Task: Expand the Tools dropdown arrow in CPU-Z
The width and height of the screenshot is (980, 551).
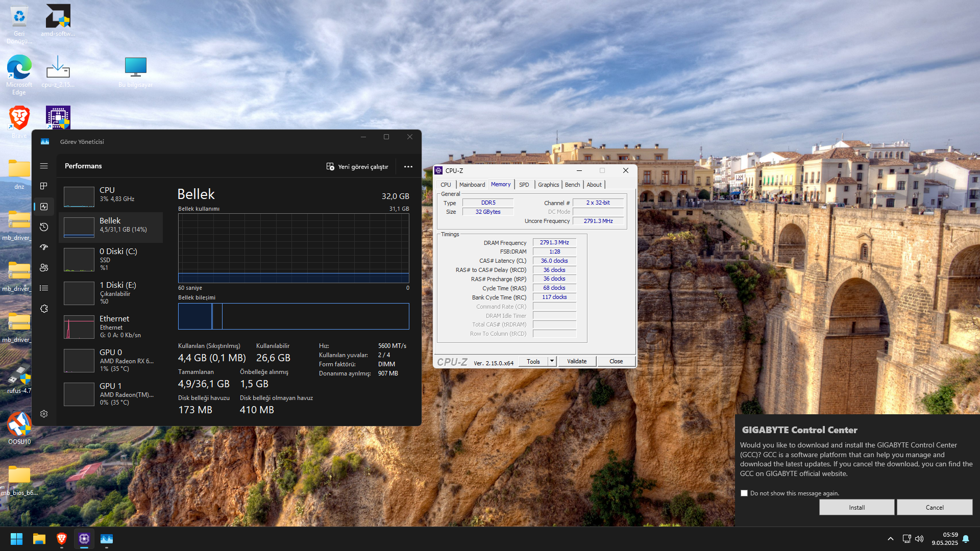Action: click(x=552, y=361)
